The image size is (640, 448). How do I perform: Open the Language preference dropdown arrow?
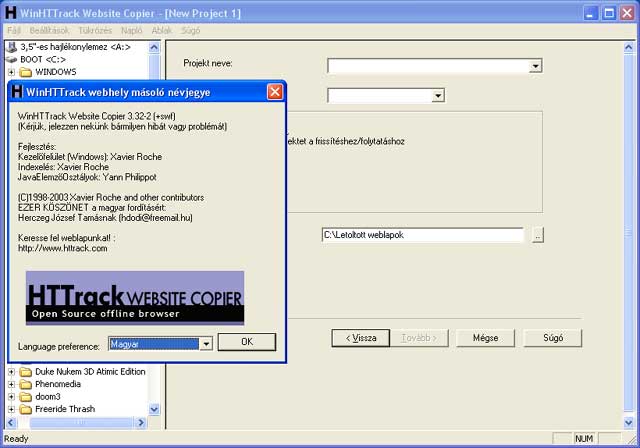point(206,344)
